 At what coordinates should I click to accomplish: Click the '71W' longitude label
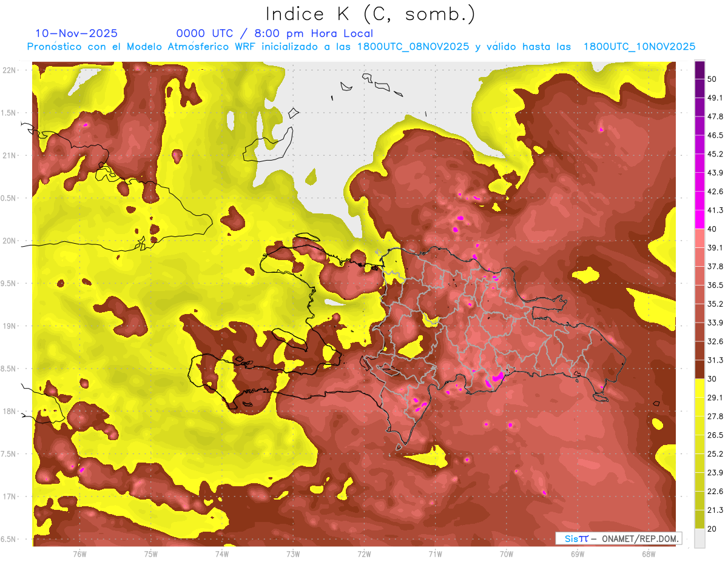pos(435,554)
